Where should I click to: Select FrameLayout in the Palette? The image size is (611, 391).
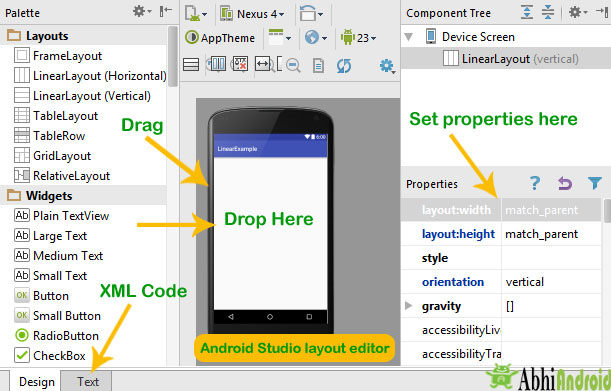pyautogui.click(x=58, y=56)
